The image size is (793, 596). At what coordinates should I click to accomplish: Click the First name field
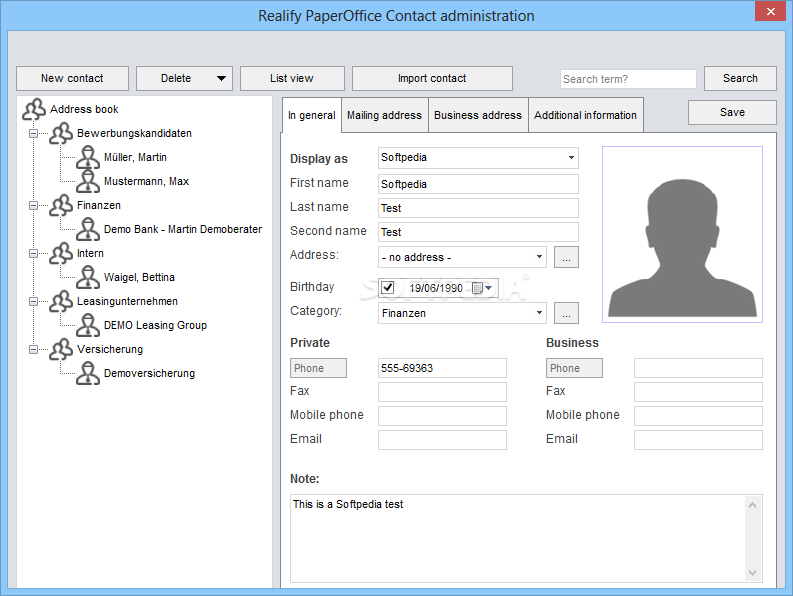pyautogui.click(x=478, y=184)
